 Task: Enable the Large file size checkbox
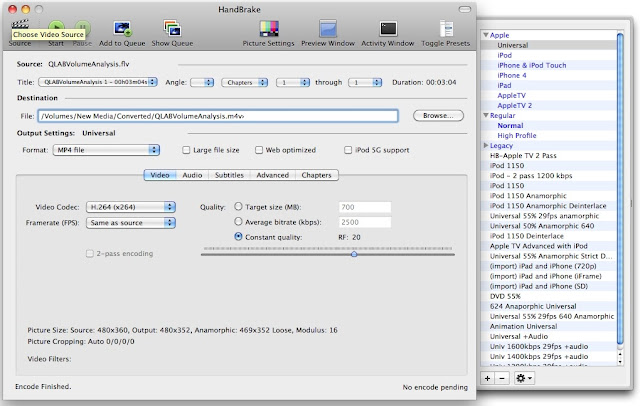coord(186,150)
